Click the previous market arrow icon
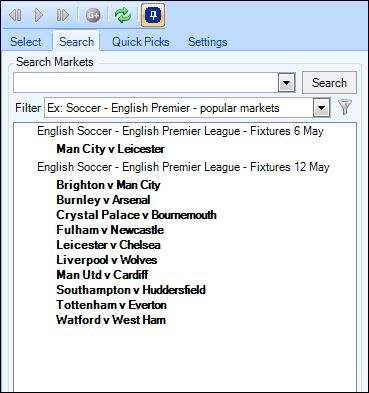This screenshot has height=393, width=369. click(15, 15)
